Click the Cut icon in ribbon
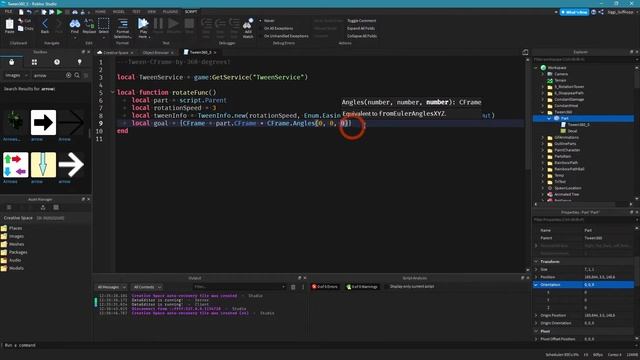This screenshot has height=360, width=640. tap(21, 21)
